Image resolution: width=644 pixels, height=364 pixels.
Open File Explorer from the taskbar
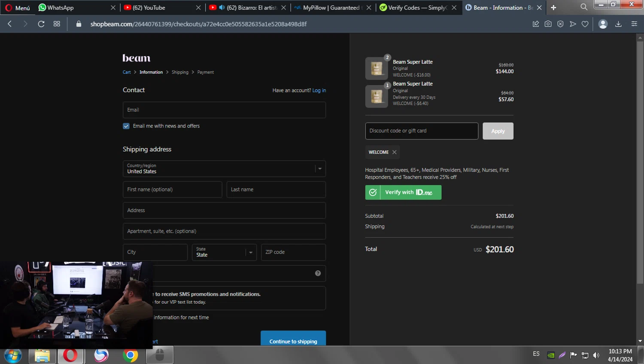(42, 355)
